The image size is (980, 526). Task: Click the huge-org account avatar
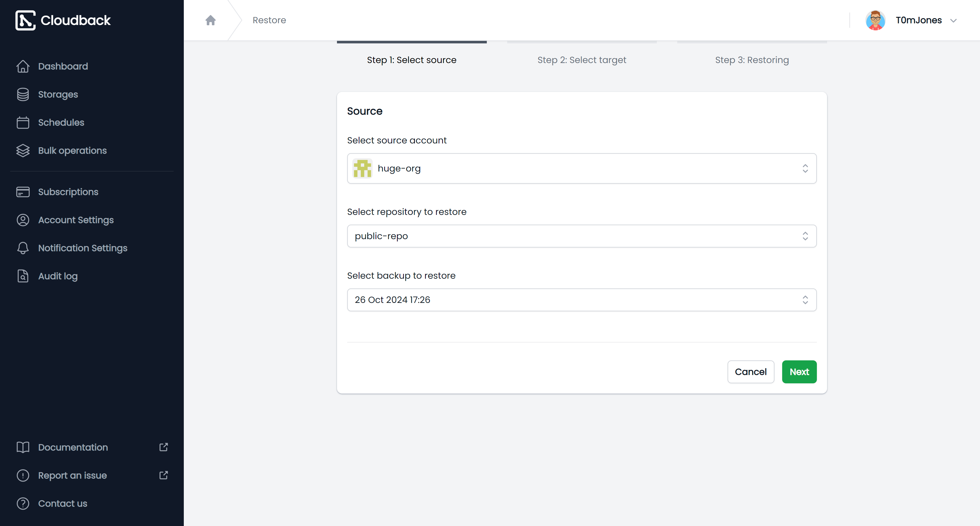tap(362, 168)
